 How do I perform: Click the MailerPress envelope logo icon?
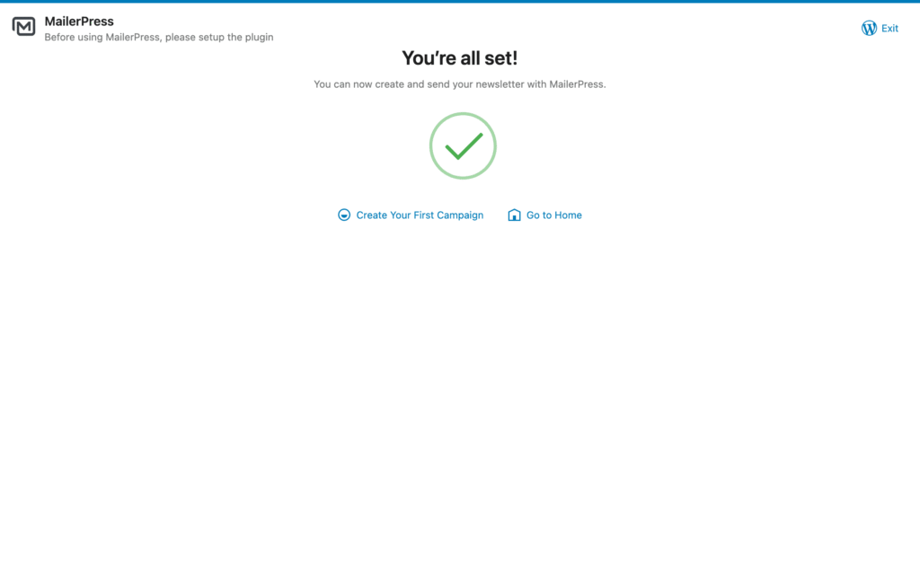[x=23, y=27]
